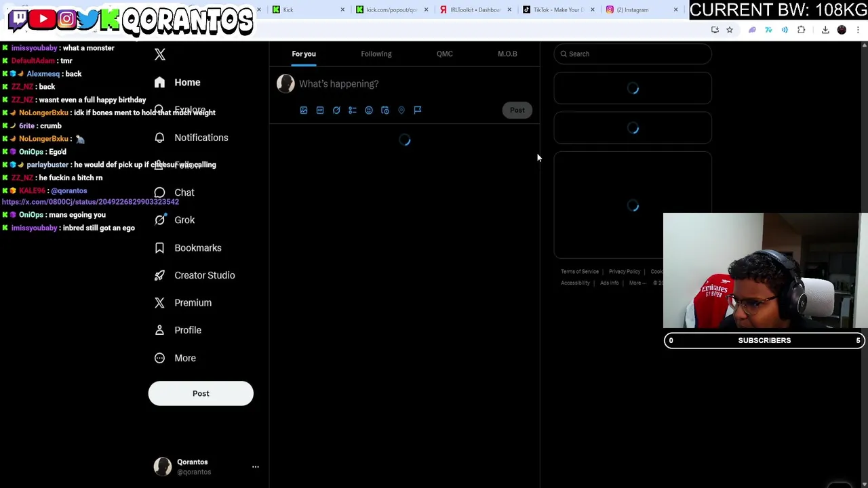The width and height of the screenshot is (868, 488).
Task: Close the Instagram browser tab
Action: click(x=675, y=9)
